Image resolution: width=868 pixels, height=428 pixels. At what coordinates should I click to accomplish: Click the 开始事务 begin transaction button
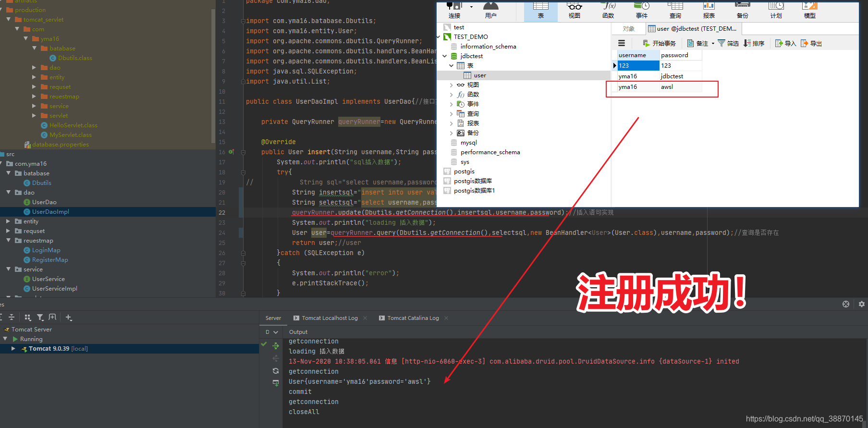659,43
